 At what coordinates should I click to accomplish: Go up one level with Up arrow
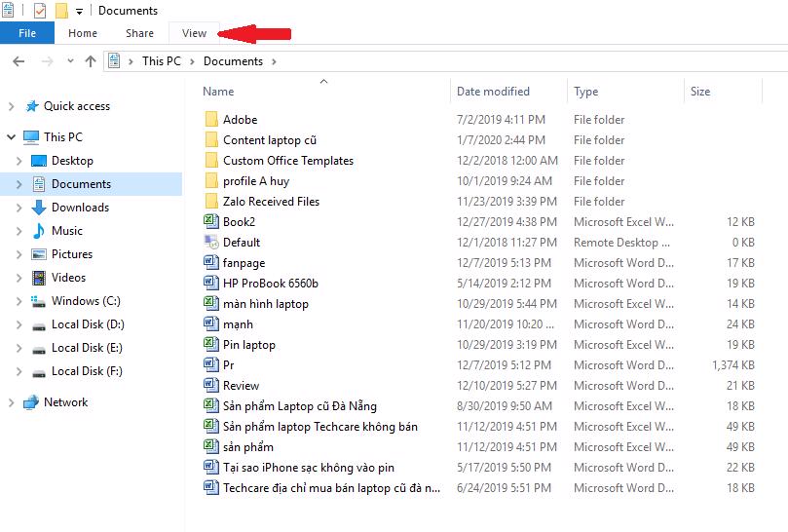[x=91, y=61]
